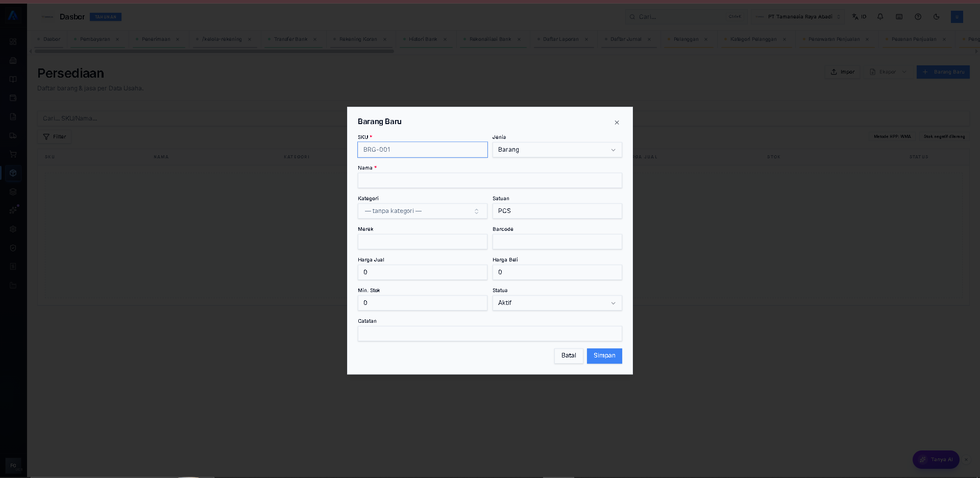Click the notification bell icon
Viewport: 980px width, 478px height.
tap(880, 17)
